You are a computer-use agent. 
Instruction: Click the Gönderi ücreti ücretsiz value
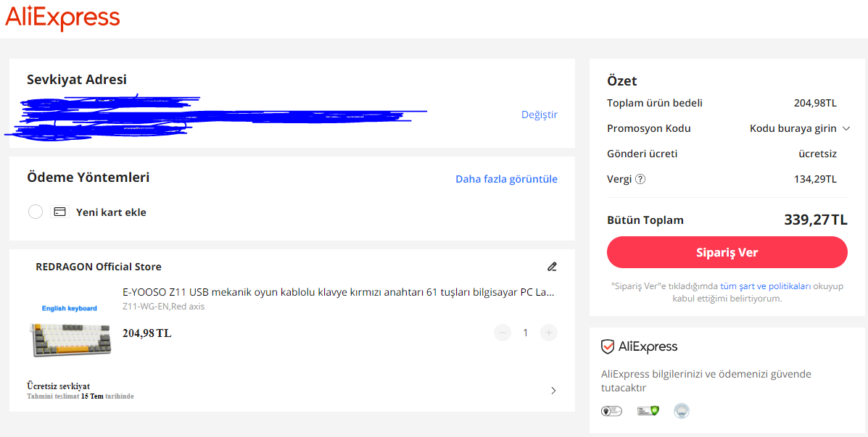(x=817, y=154)
